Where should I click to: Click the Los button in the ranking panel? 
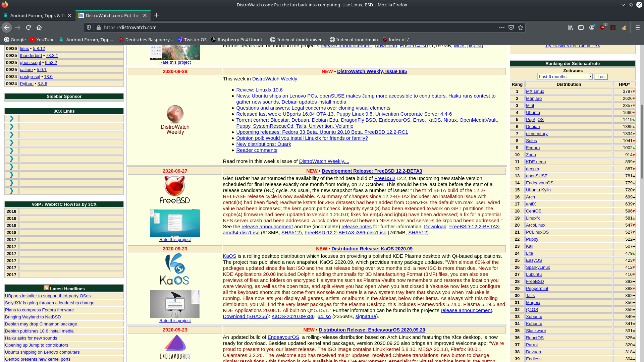[x=601, y=76]
